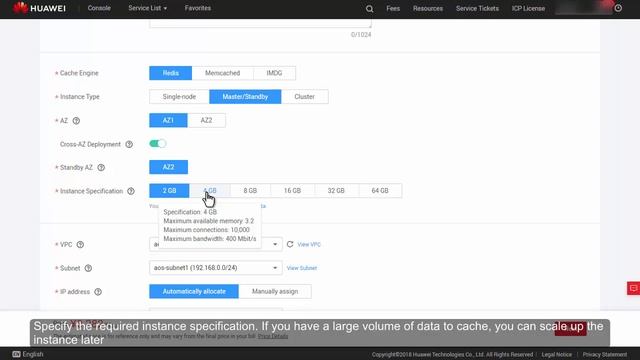The image size is (640, 360).
Task: Select 16 GB instance specification
Action: [292, 191]
